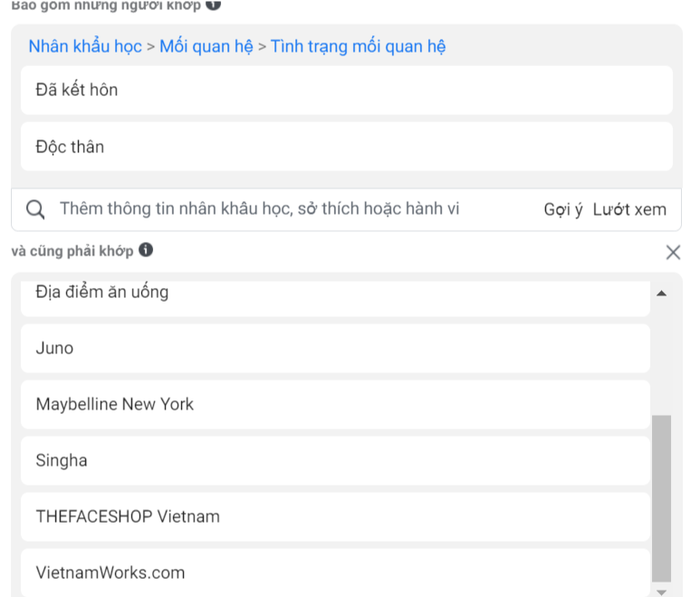The width and height of the screenshot is (700, 597).
Task: Open 'Mối quan hệ' breadcrumb link
Action: (x=206, y=46)
